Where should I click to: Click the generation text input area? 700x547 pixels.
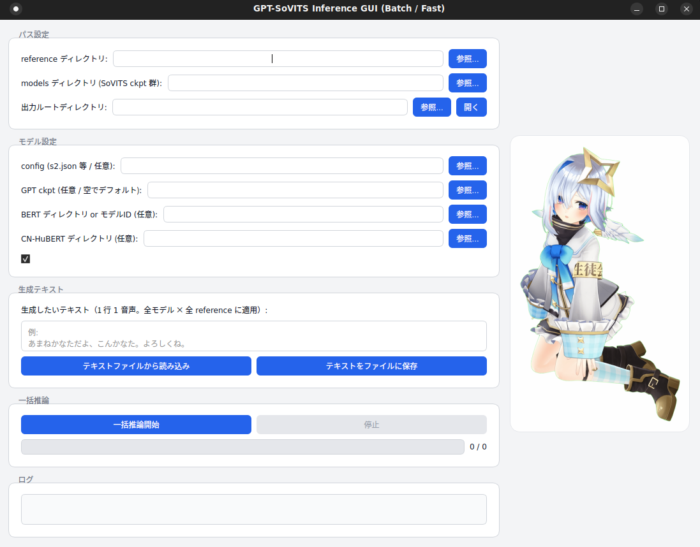(253, 336)
